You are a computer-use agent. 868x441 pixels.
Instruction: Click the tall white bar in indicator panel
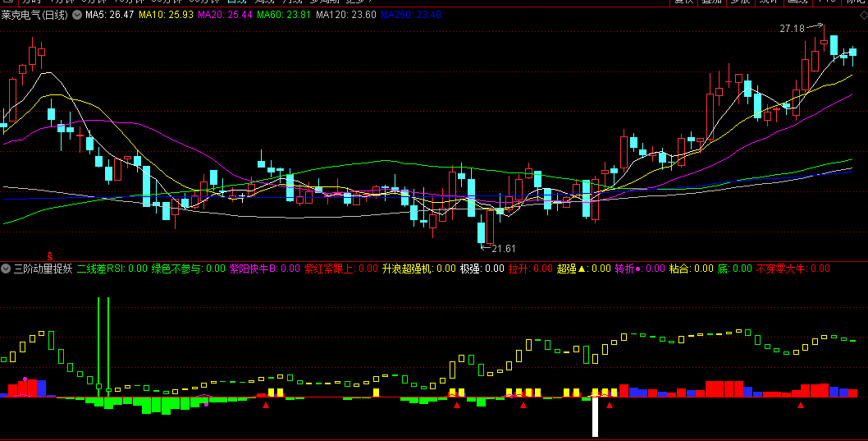point(596,416)
